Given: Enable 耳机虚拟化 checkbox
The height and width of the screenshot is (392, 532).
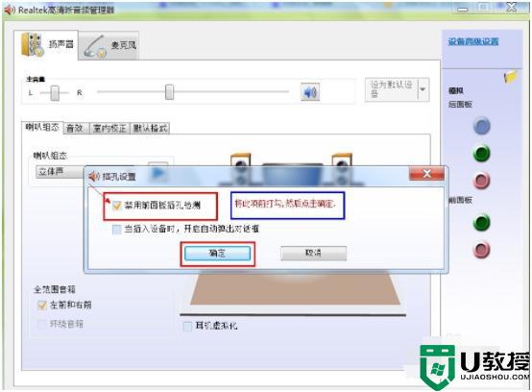Looking at the screenshot, I should (x=187, y=326).
